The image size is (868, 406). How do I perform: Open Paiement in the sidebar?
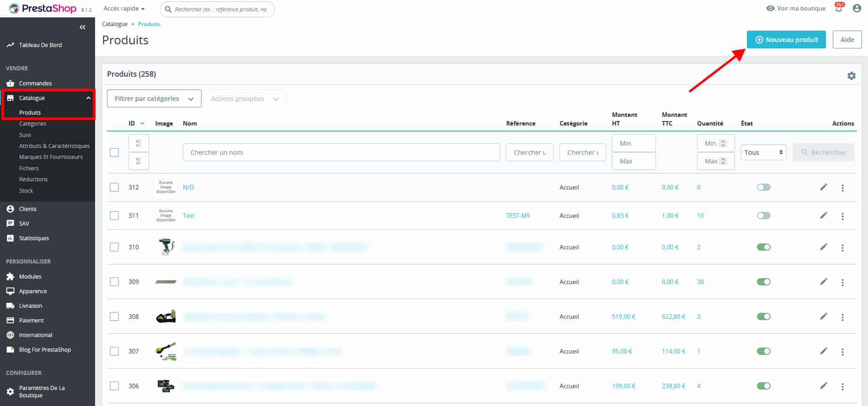tap(31, 320)
